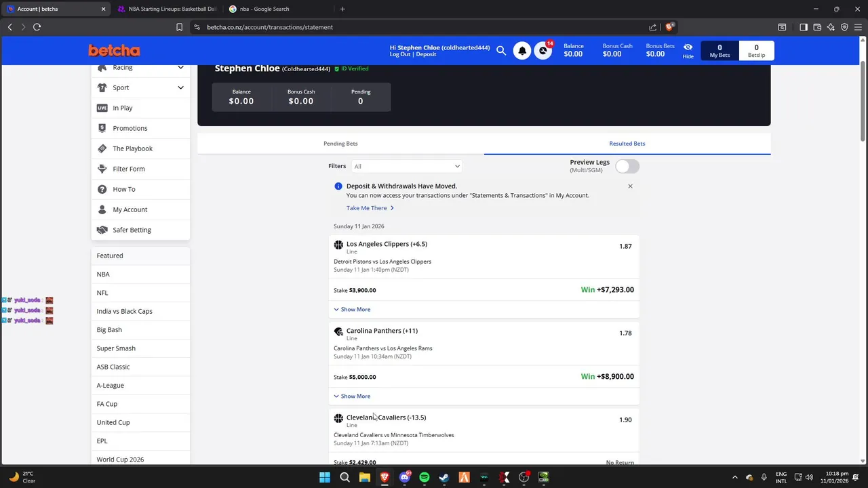Viewport: 868px width, 488px height.
Task: Switch to nba Google Search browser tab
Action: [277, 9]
